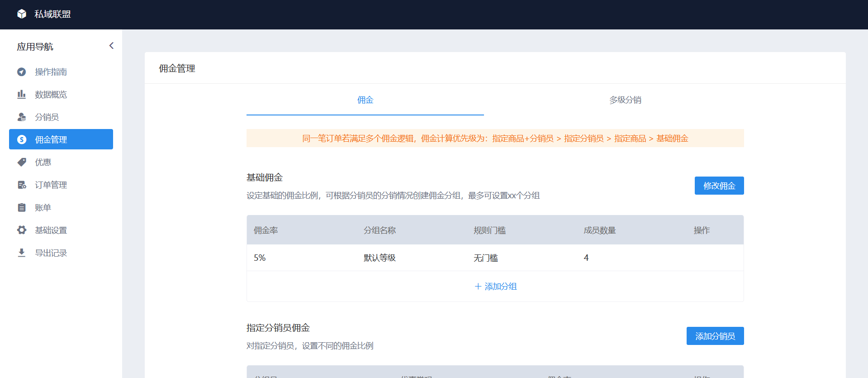Click the 成员数量 column header
The image size is (868, 378).
pos(600,230)
